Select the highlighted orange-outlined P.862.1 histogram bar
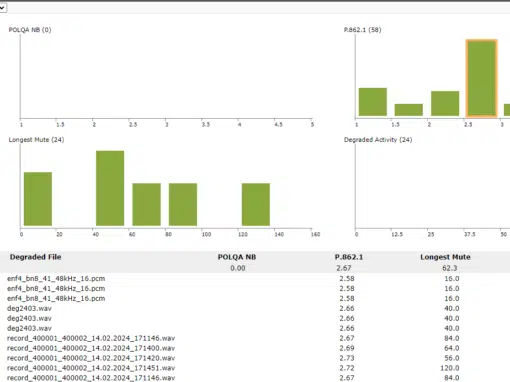Image resolution: width=510 pixels, height=382 pixels. 481,78
